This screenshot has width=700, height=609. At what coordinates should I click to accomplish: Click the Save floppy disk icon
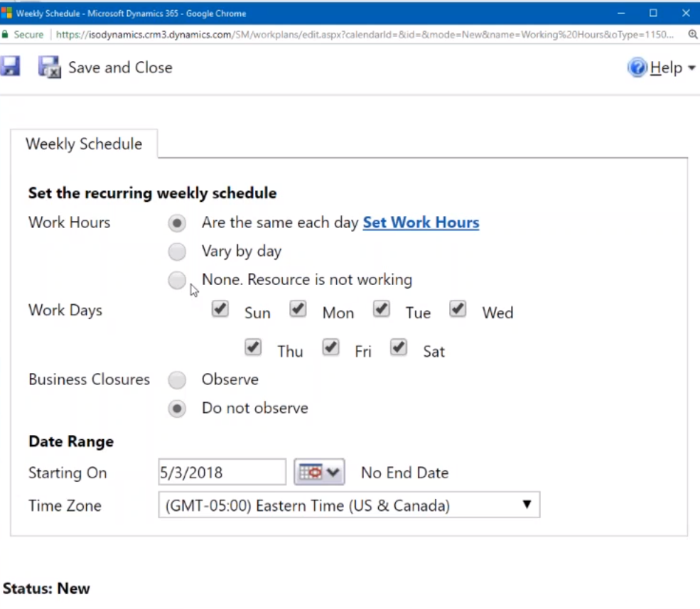click(x=10, y=67)
